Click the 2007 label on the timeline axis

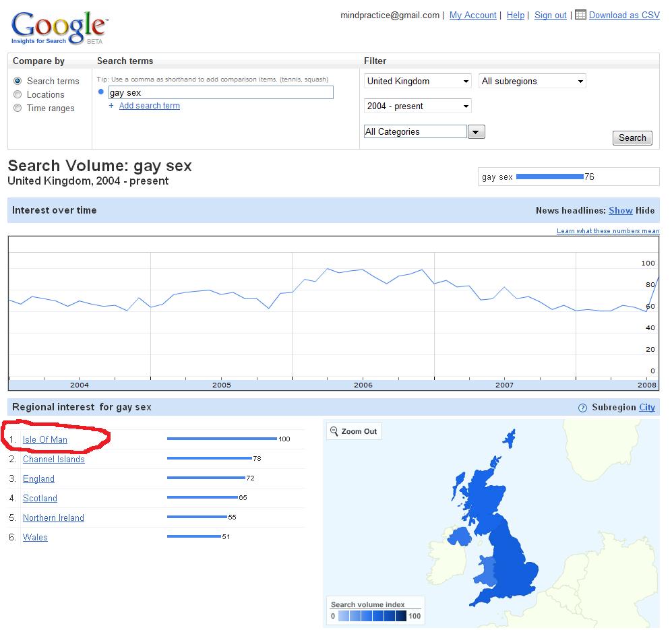pos(504,385)
